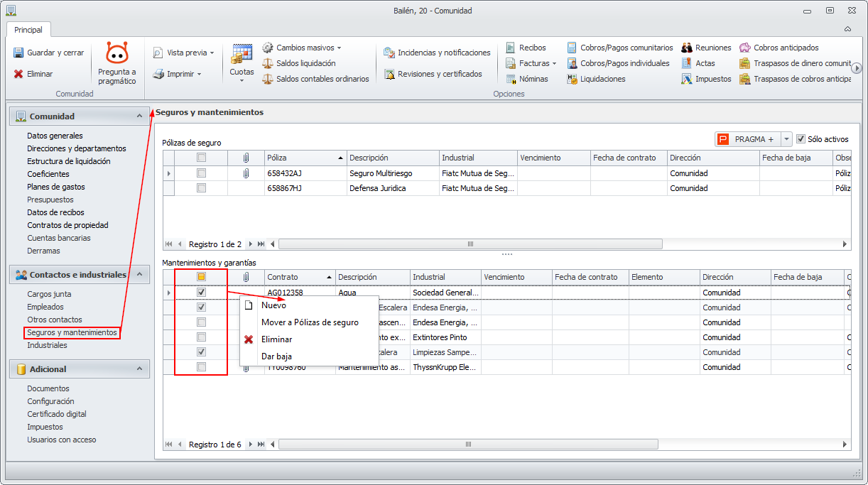Click the Cambios masivos gear icon

pyautogui.click(x=268, y=48)
